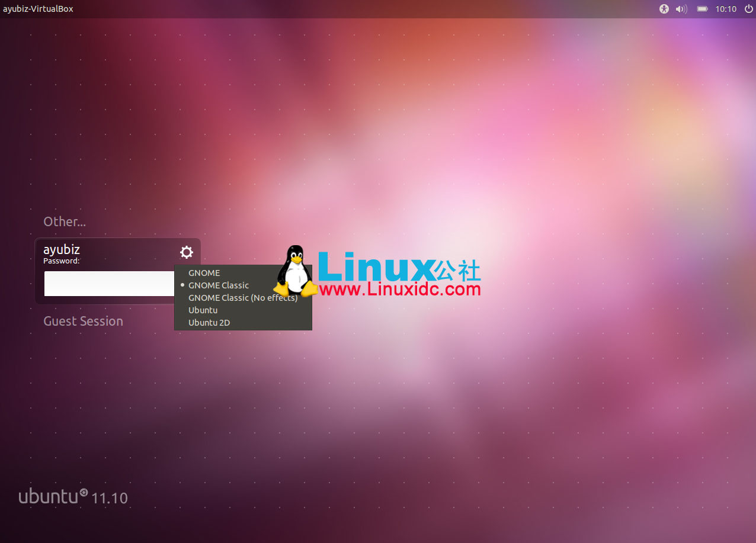Expand the Other... user login entry

point(65,221)
